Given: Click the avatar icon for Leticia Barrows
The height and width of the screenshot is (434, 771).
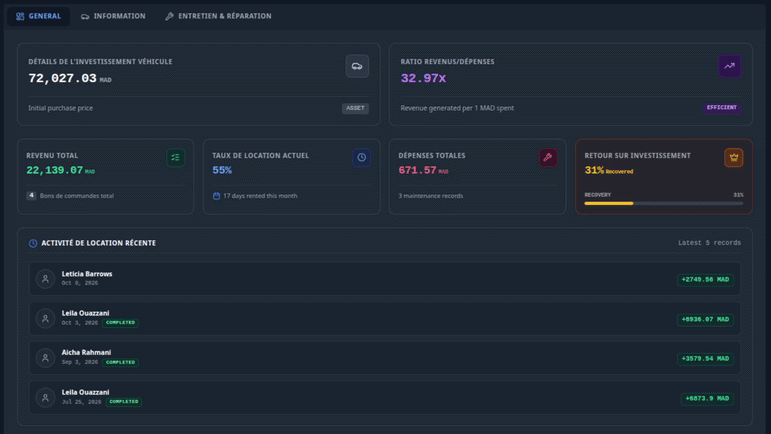Looking at the screenshot, I should pyautogui.click(x=45, y=279).
